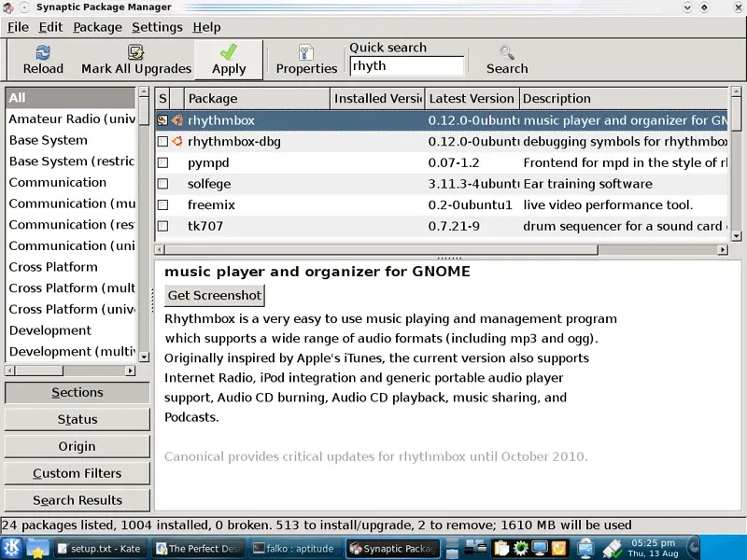747x560 pixels.
Task: Click the sections list down scroll arrow
Action: [144, 357]
